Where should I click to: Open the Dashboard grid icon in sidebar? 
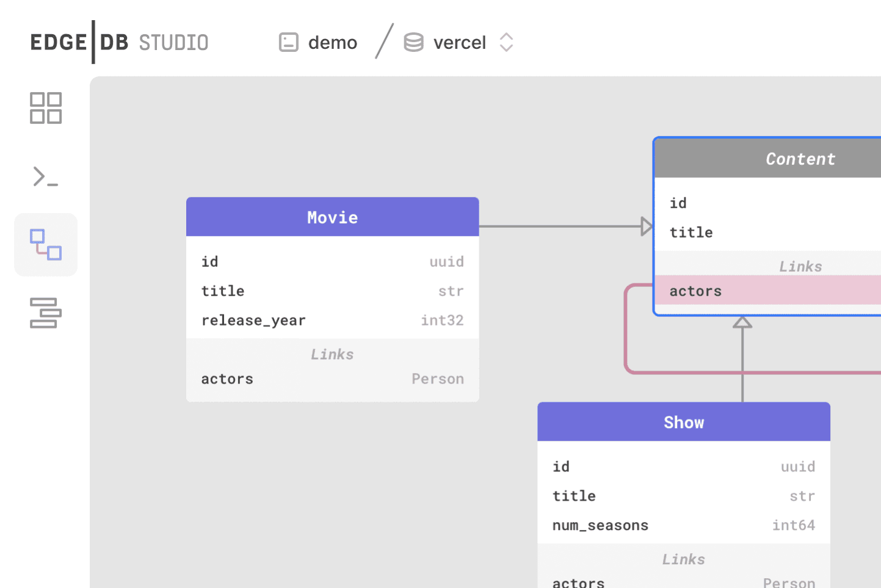[45, 107]
